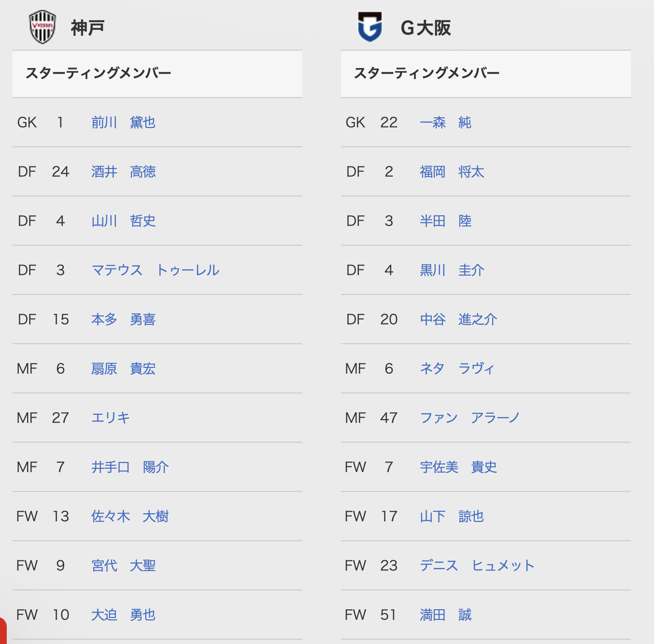
Task: Select player 山川 哲史
Action: (124, 221)
